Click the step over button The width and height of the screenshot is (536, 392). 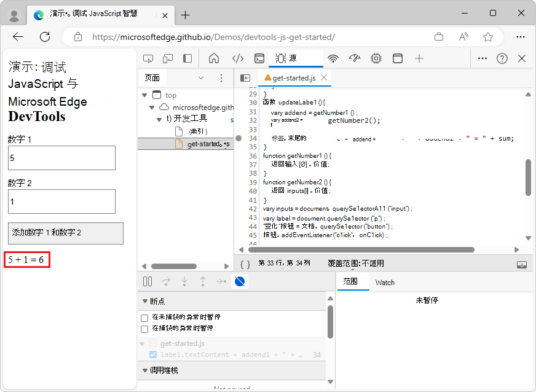[x=166, y=281]
